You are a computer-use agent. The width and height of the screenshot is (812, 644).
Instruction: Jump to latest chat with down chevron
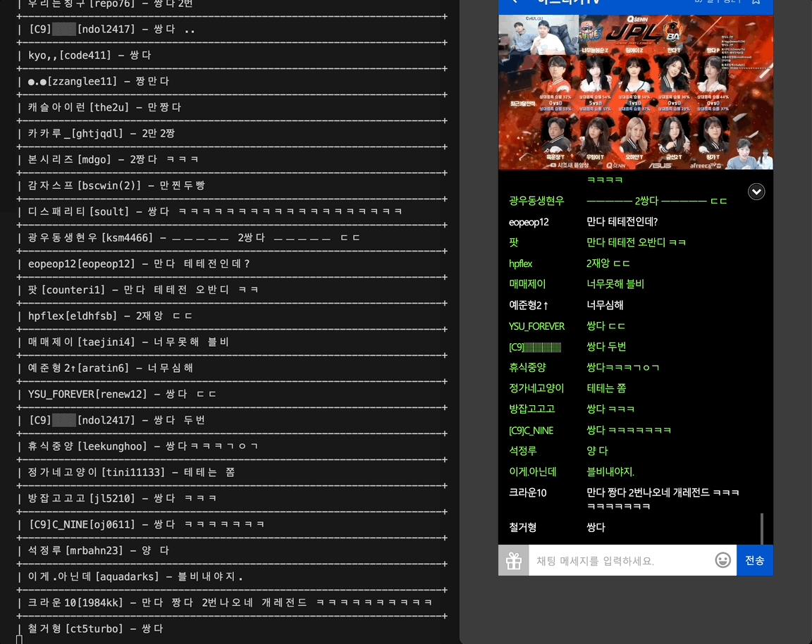click(756, 192)
